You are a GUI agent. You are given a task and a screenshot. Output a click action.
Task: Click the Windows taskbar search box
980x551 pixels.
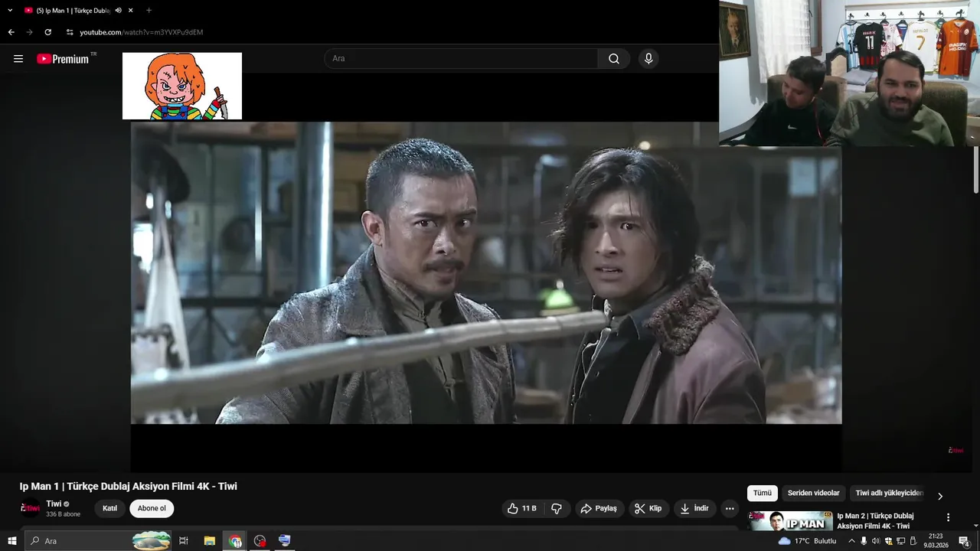tap(100, 541)
